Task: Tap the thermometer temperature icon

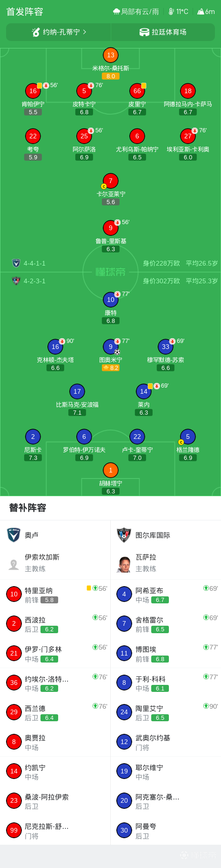Action: click(171, 12)
